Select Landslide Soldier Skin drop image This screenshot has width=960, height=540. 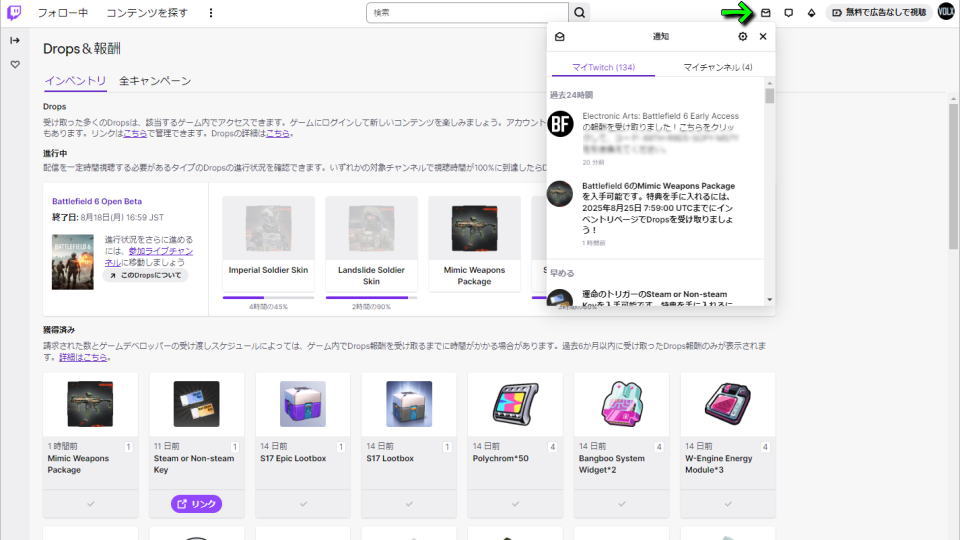pyautogui.click(x=371, y=228)
